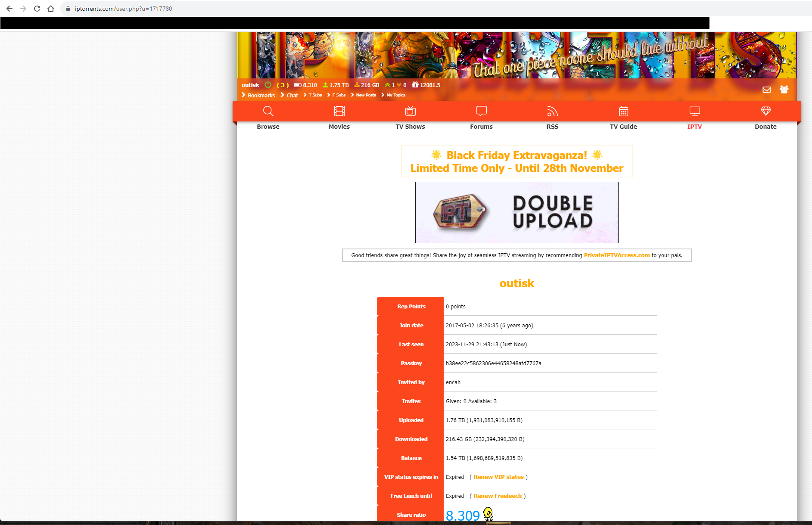812x525 pixels.
Task: Open the RSS menu label
Action: pos(552,127)
